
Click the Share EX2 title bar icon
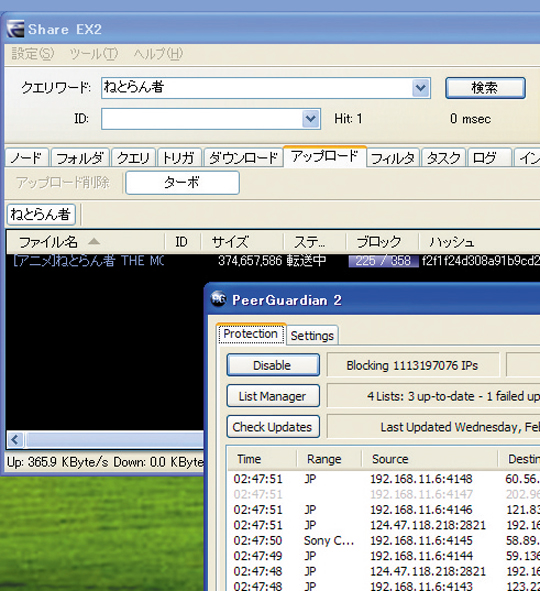coord(16,29)
